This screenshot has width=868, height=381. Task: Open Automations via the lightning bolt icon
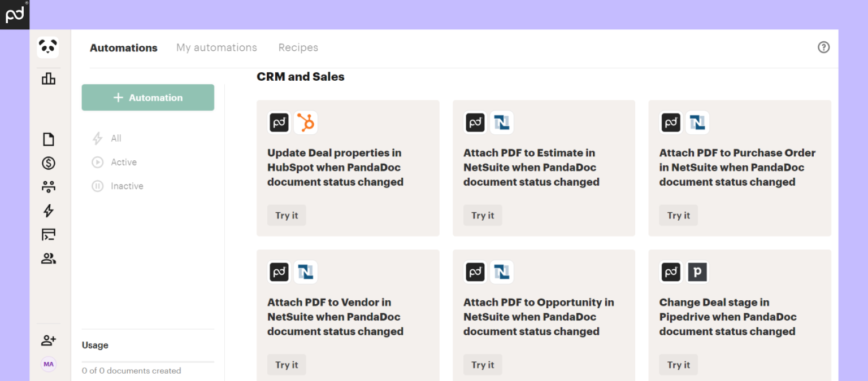pyautogui.click(x=48, y=211)
